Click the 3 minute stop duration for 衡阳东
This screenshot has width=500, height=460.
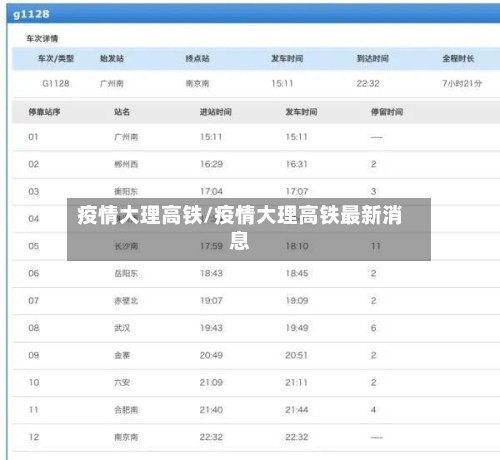tap(374, 192)
